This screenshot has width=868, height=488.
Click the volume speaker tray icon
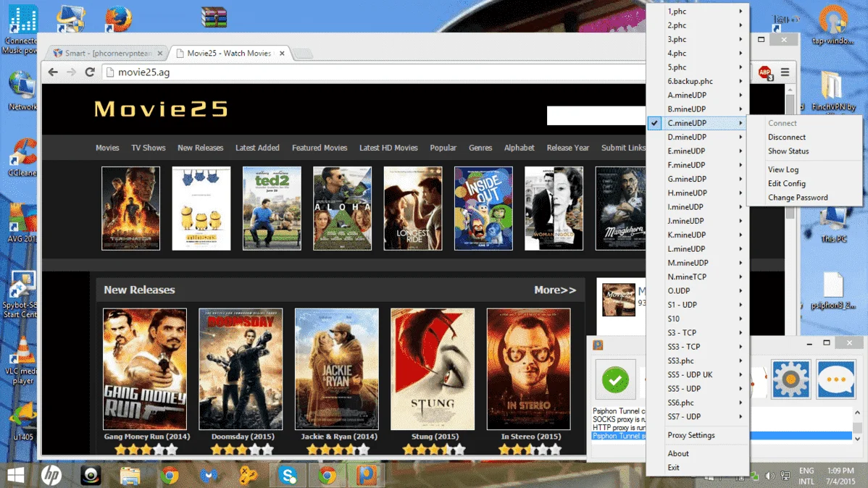770,476
